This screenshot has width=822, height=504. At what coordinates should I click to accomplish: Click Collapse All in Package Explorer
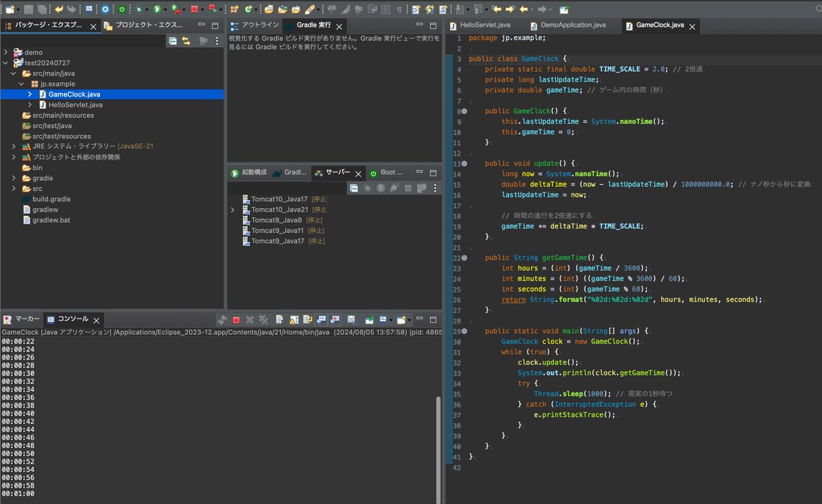[173, 41]
